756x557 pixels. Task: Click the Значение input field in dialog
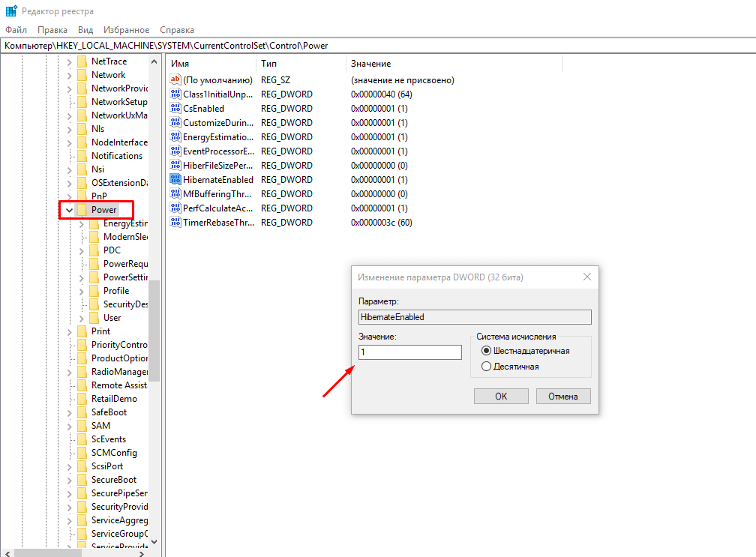409,352
